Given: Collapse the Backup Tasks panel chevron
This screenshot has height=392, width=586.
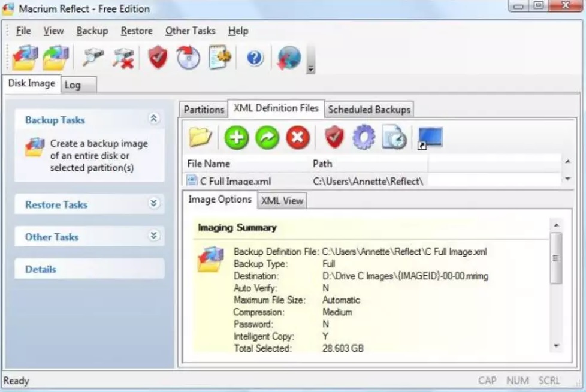Looking at the screenshot, I should [153, 119].
